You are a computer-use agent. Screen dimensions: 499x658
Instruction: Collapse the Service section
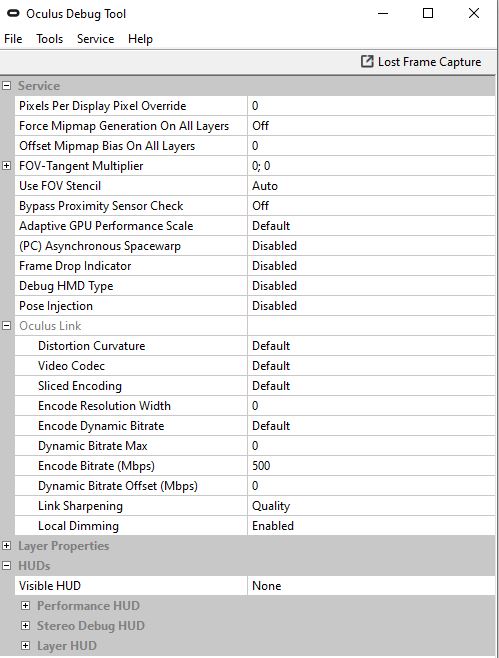[x=6, y=86]
